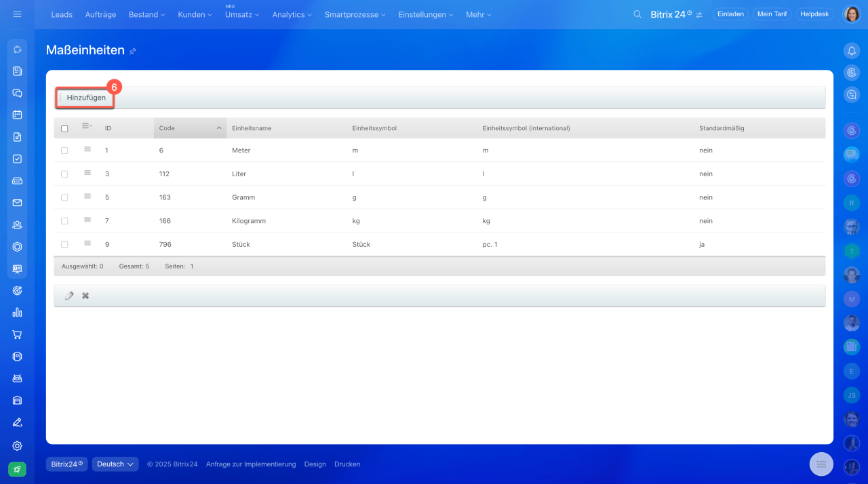Viewport: 868px width, 484px height.
Task: Click the Drucken footer link
Action: (x=347, y=464)
